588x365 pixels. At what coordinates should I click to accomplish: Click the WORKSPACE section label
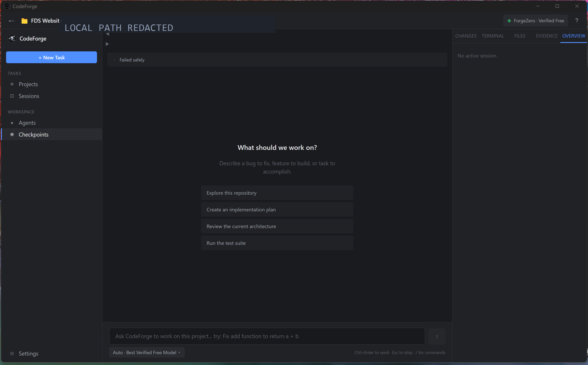21,112
